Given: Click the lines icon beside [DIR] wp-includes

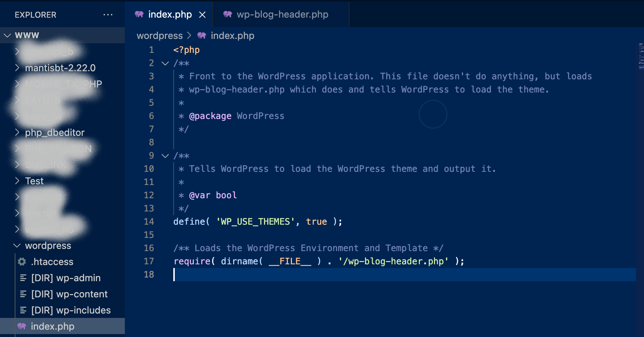Looking at the screenshot, I should coord(23,310).
